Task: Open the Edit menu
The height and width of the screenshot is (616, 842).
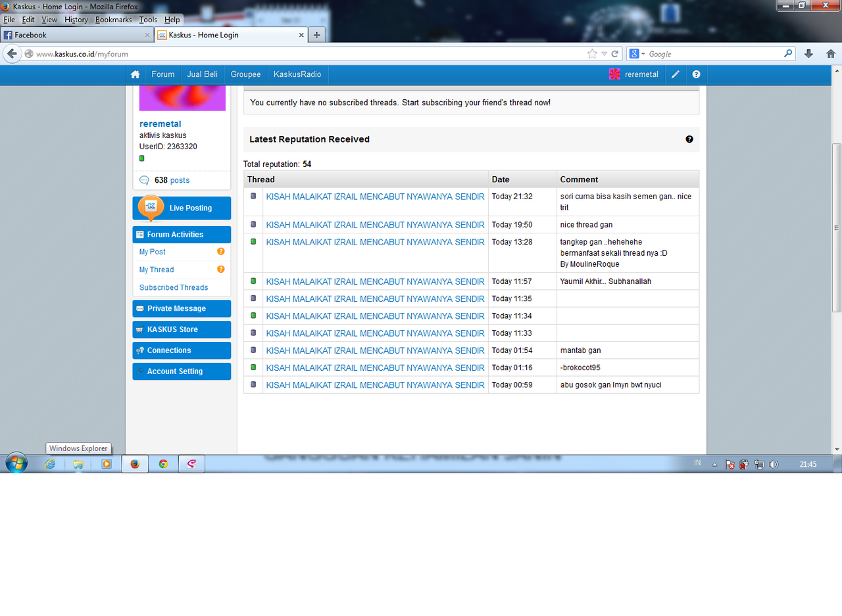Action: pos(28,20)
